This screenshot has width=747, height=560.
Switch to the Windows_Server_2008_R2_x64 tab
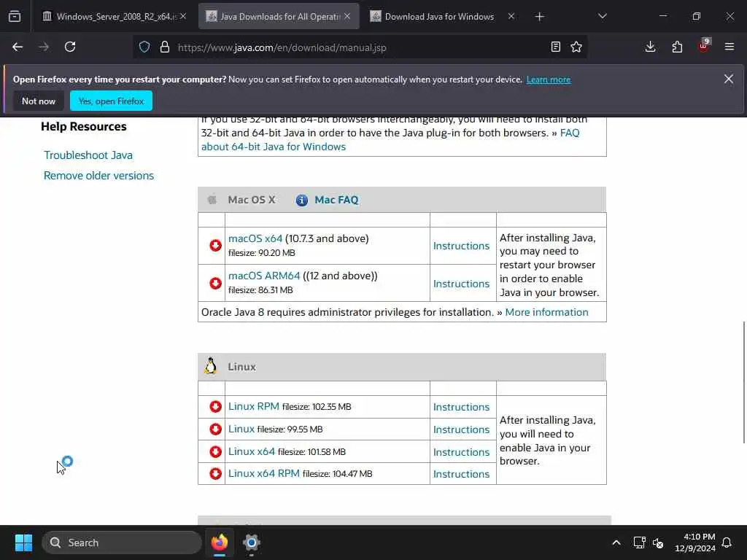(x=114, y=17)
